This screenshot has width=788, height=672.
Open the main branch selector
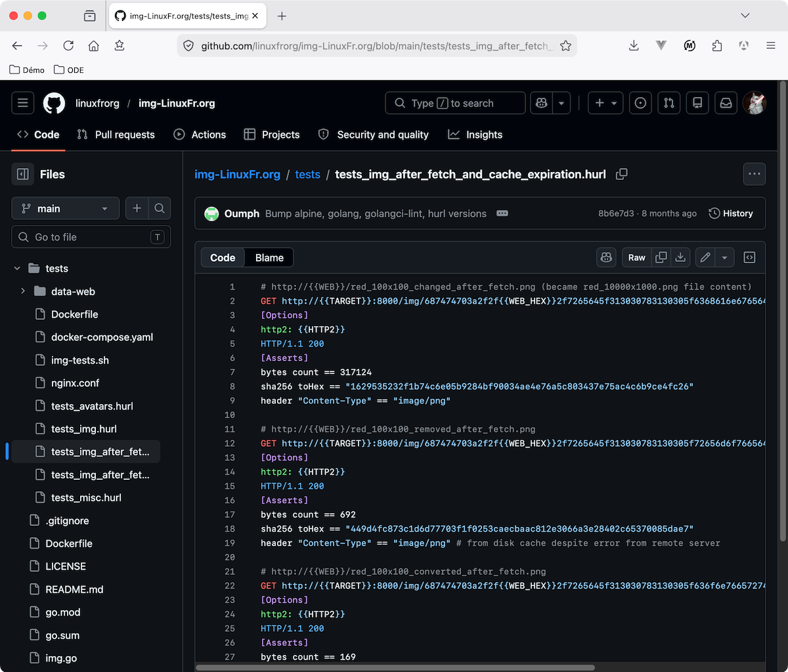[x=65, y=207]
